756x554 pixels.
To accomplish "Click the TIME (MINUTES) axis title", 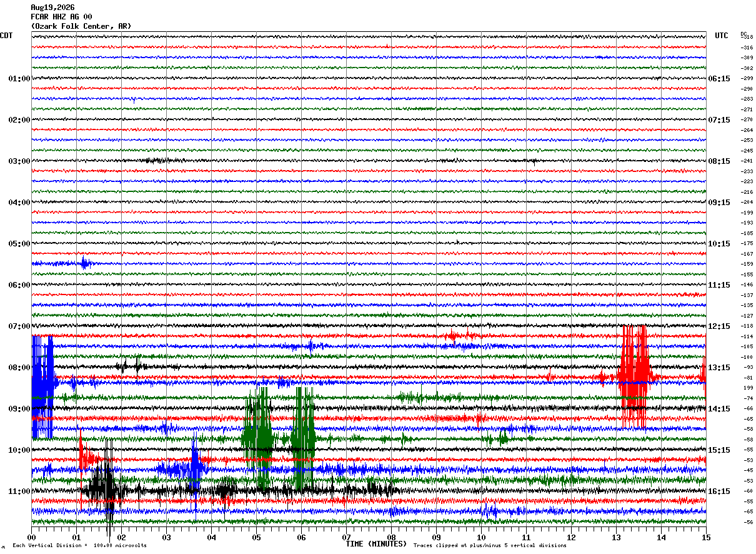I will coord(376,544).
